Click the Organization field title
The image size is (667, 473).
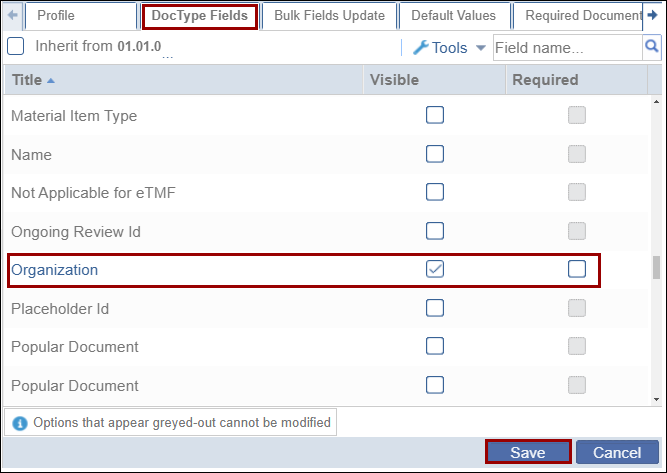(x=55, y=270)
